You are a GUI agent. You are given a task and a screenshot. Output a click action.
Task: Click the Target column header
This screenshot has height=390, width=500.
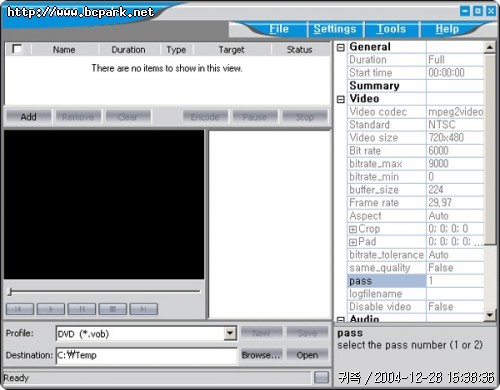click(x=232, y=50)
